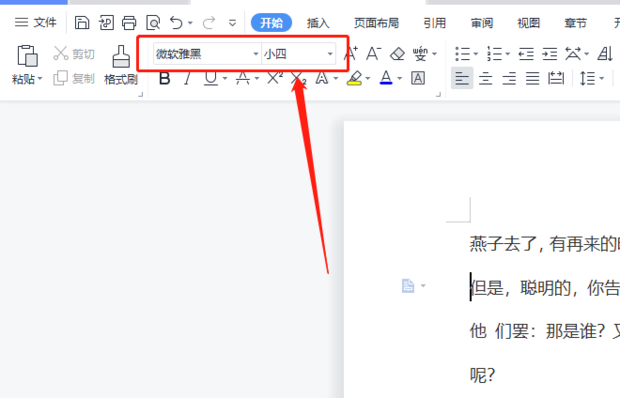Click the 粘贴 paste icon
The width and height of the screenshot is (620, 398).
[27, 55]
